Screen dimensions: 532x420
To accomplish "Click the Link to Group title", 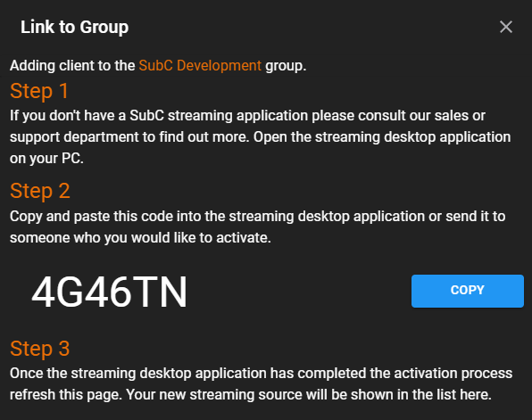I will pos(75,27).
